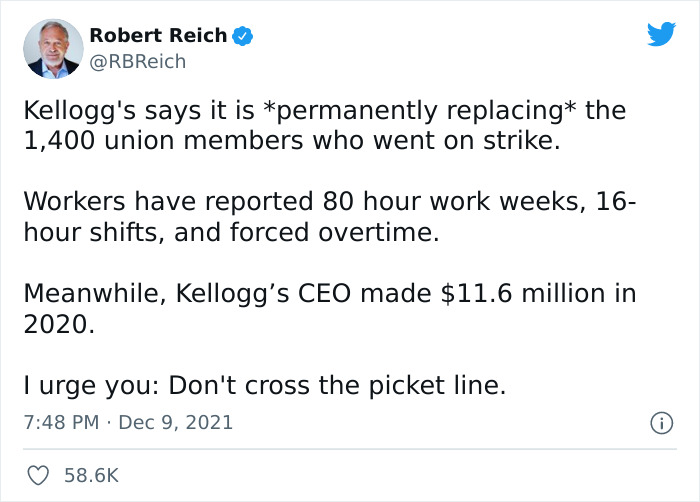The image size is (700, 502).
Task: Open the Robert Reich display name link
Action: (x=159, y=36)
